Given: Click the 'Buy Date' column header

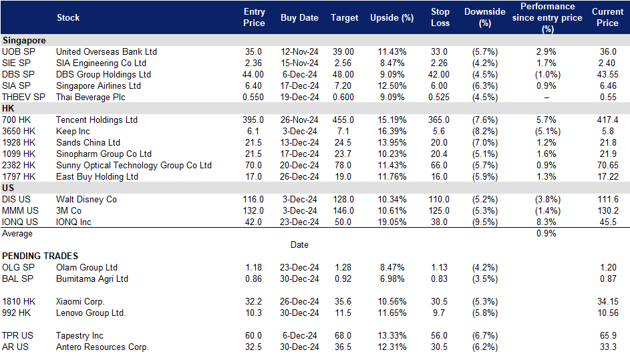Looking at the screenshot, I should (299, 17).
